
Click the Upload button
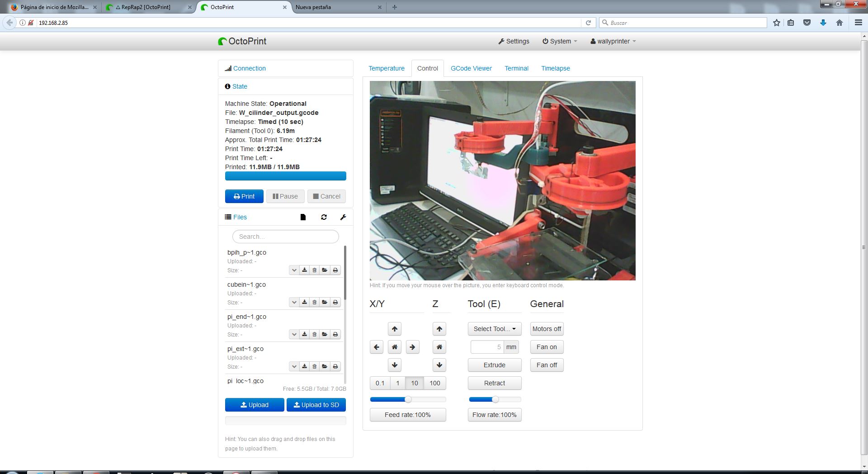(x=255, y=405)
